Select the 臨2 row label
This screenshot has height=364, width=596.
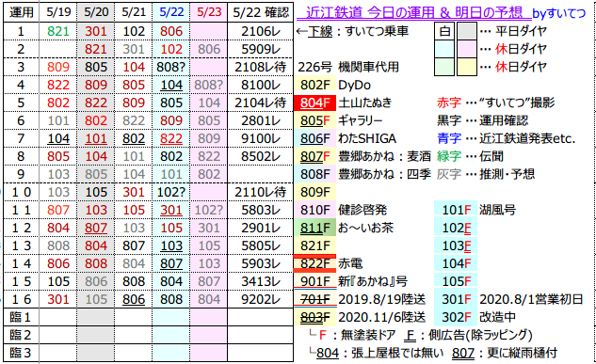(21, 335)
